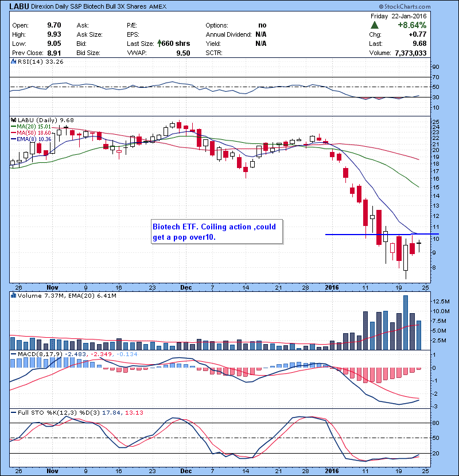The width and height of the screenshot is (459, 476).
Task: Click the Biotech ETF coiling action annotation box
Action: [217, 232]
